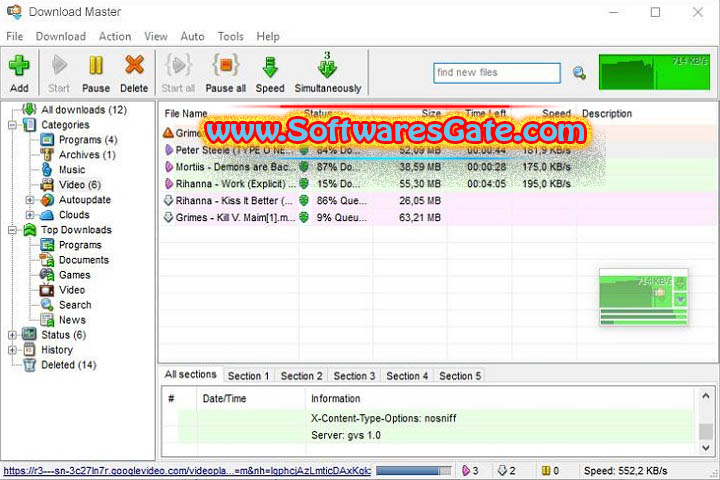Select the Peter Steele download row
The height and width of the screenshot is (480, 720).
437,150
